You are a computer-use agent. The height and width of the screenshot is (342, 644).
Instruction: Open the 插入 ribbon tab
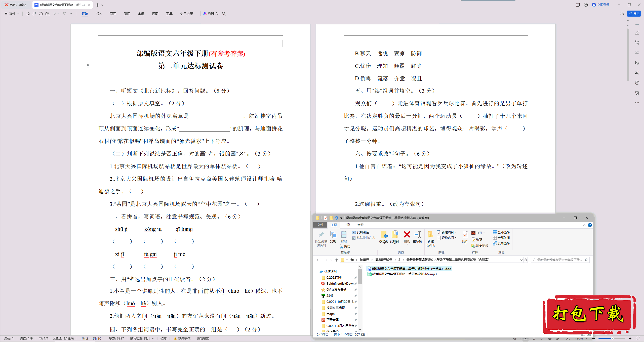click(99, 14)
